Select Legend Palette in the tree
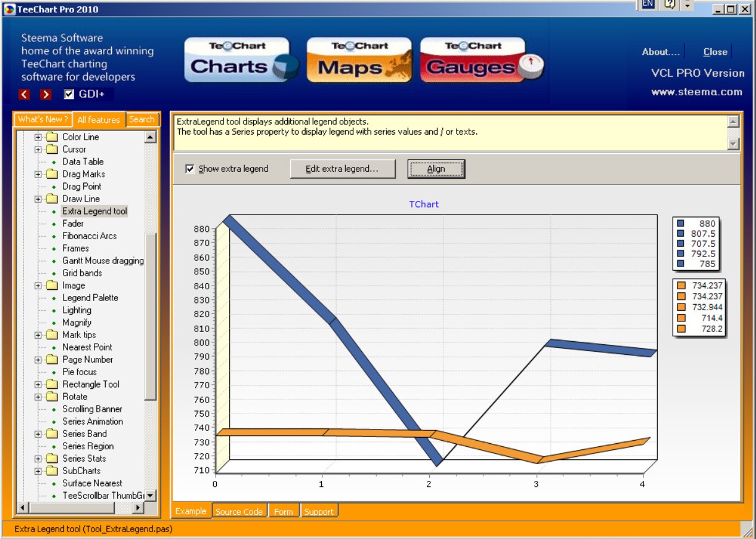This screenshot has width=756, height=539. tap(90, 298)
